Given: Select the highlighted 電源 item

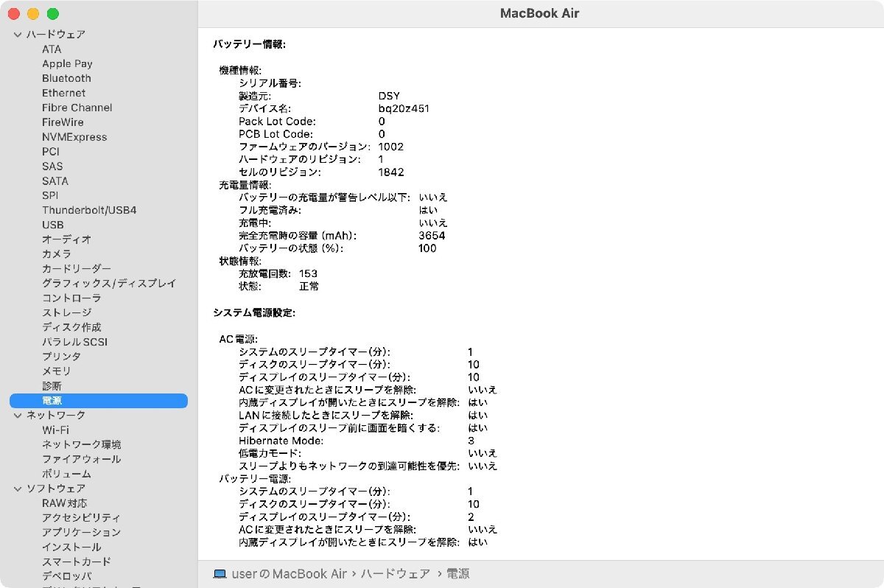Looking at the screenshot, I should 52,401.
